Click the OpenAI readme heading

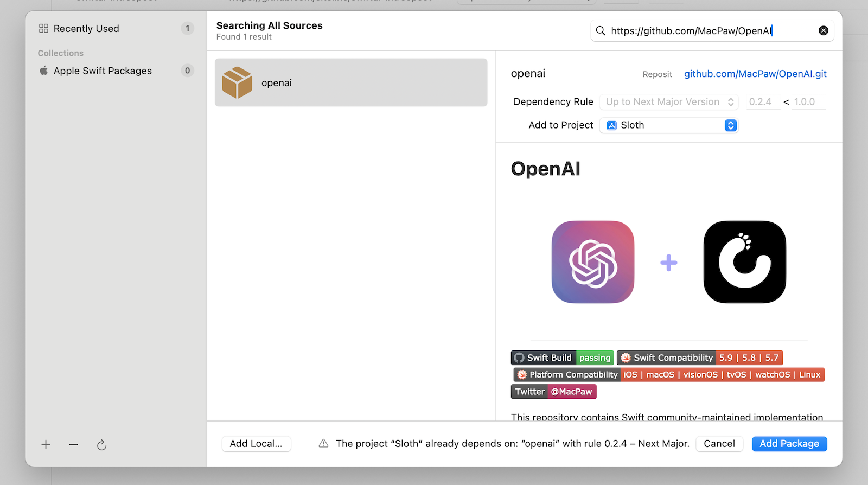pyautogui.click(x=546, y=169)
